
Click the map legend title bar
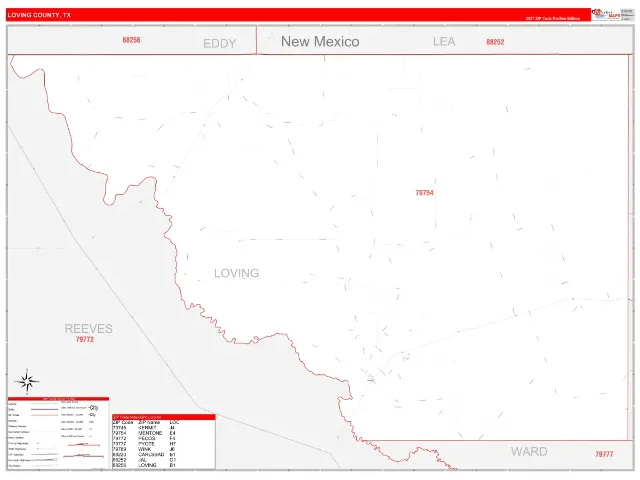[x=58, y=398]
